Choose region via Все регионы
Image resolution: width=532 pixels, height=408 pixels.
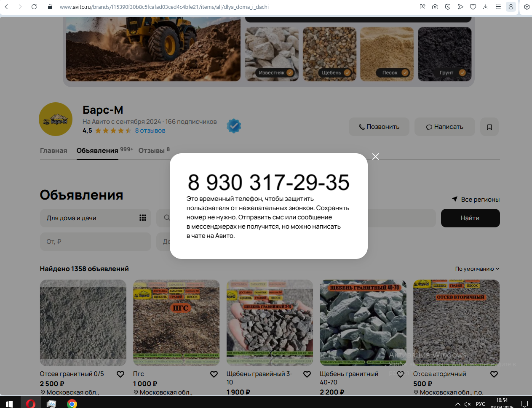[x=476, y=200]
